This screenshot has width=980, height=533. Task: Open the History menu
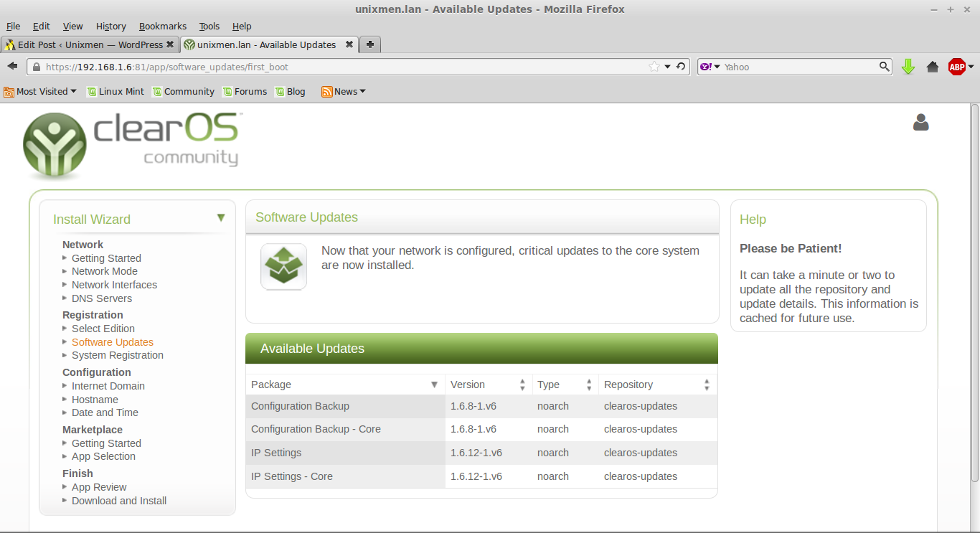[x=111, y=26]
